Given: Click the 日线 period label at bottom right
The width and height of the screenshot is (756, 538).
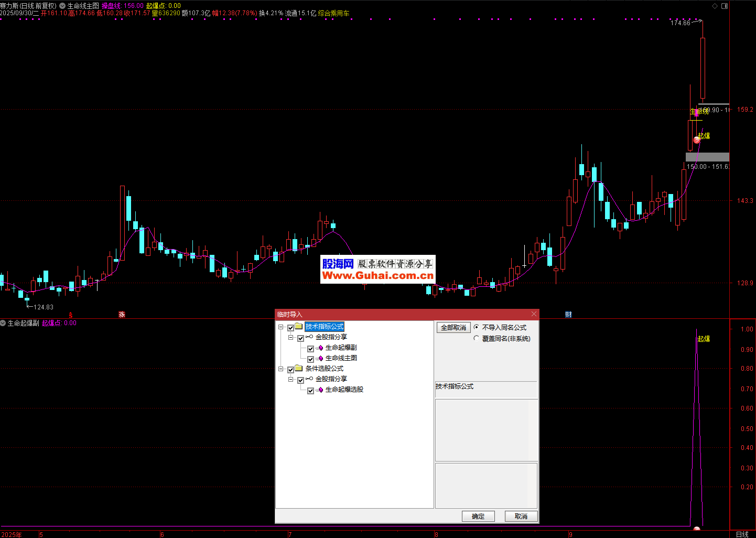Looking at the screenshot, I should tap(742, 534).
